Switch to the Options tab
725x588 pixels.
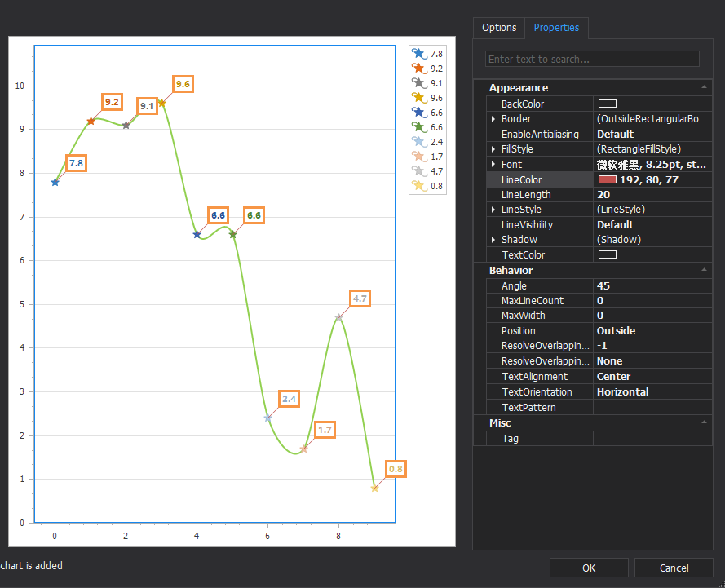click(x=499, y=28)
